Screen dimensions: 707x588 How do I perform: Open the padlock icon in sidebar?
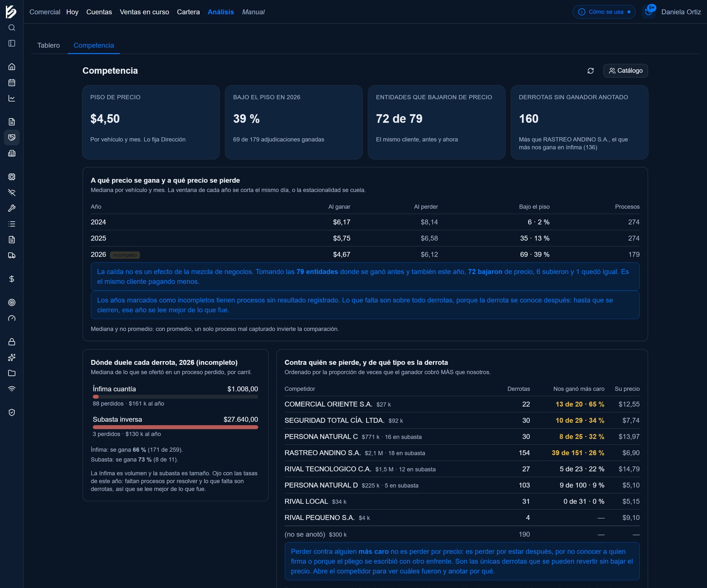pyautogui.click(x=12, y=342)
